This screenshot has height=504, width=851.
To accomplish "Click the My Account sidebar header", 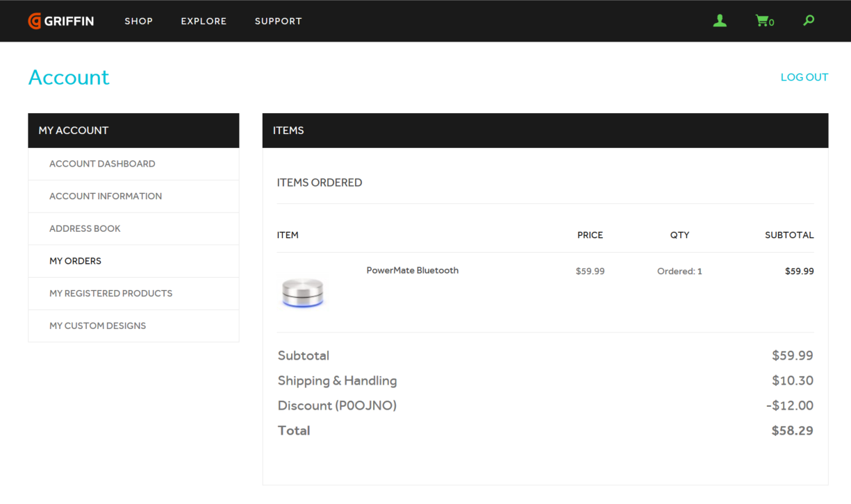I will pos(133,131).
